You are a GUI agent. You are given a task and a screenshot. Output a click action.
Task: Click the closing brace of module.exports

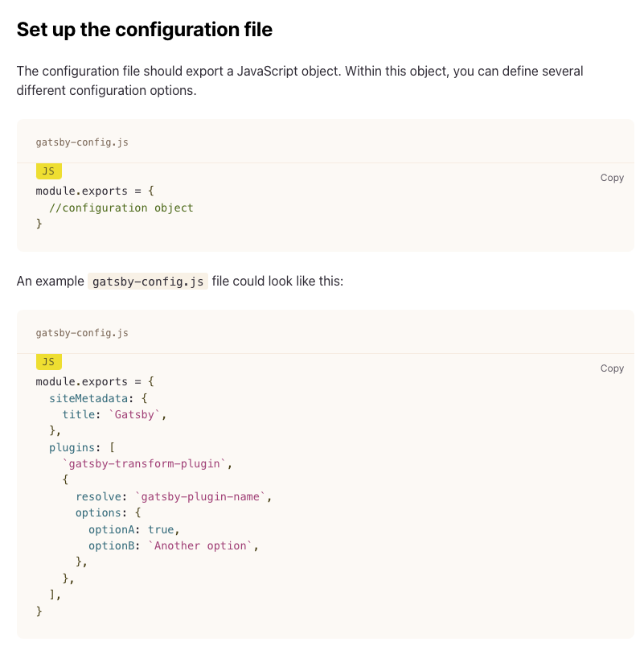39,611
